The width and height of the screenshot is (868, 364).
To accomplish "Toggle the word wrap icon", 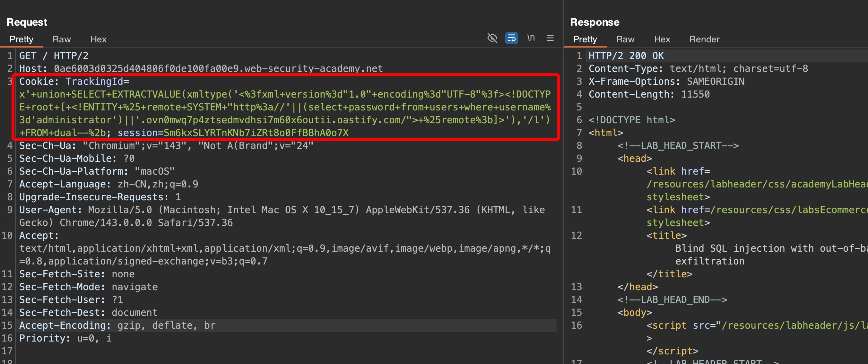I will (x=511, y=38).
